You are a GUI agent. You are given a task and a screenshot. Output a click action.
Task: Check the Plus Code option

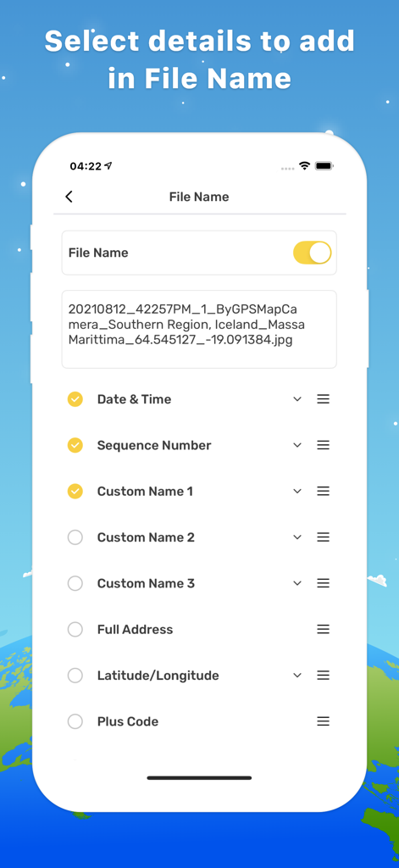pyautogui.click(x=75, y=721)
